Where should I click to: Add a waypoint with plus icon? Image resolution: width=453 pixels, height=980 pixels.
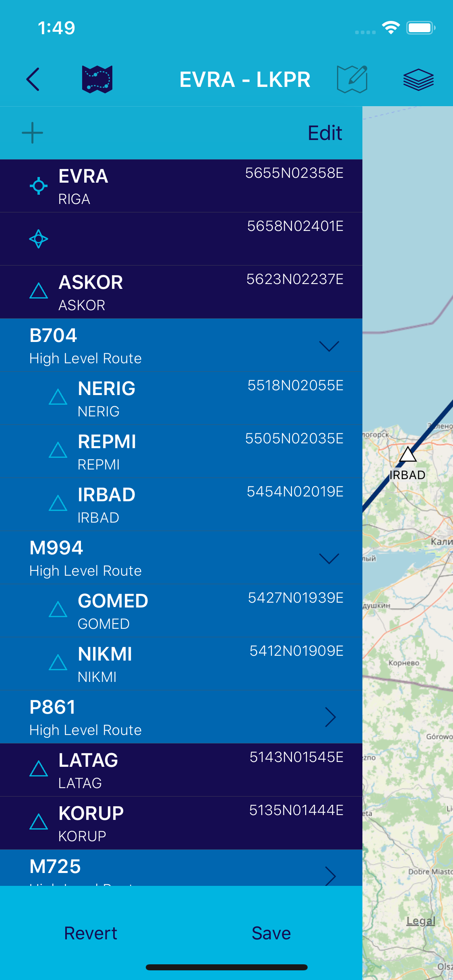pos(33,133)
